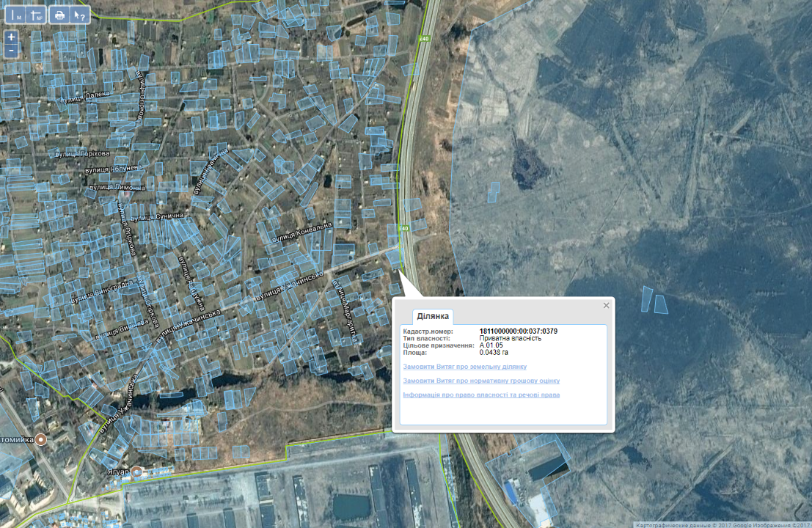Click street label вулиця Горіхова
Viewport: 812px width, 528px height.
[83, 154]
